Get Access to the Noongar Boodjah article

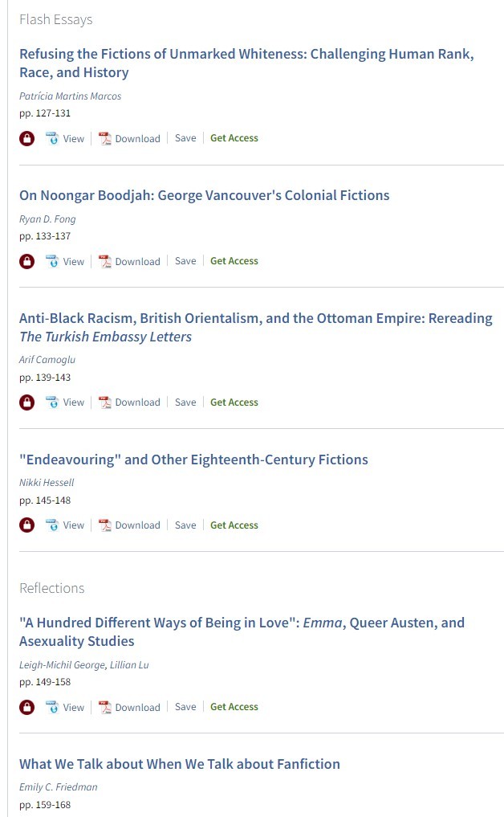point(234,261)
